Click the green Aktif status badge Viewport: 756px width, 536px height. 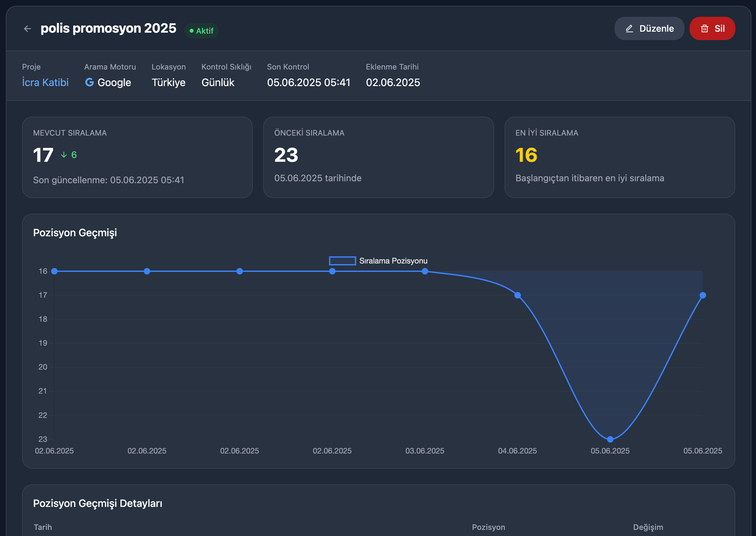(x=202, y=31)
